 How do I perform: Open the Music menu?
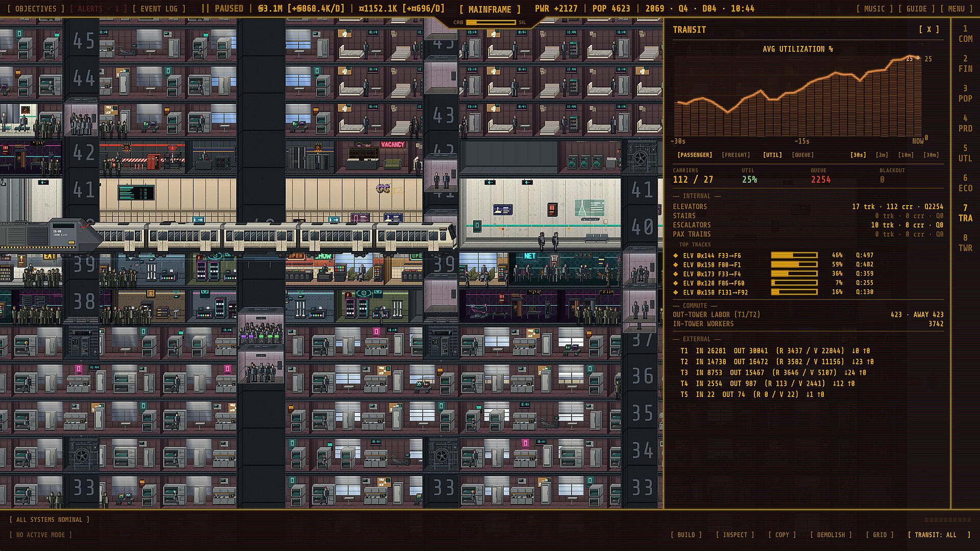[x=874, y=9]
